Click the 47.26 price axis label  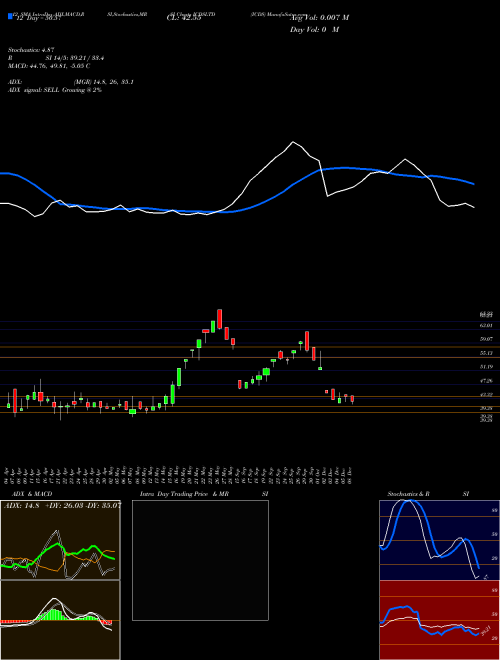click(x=487, y=381)
